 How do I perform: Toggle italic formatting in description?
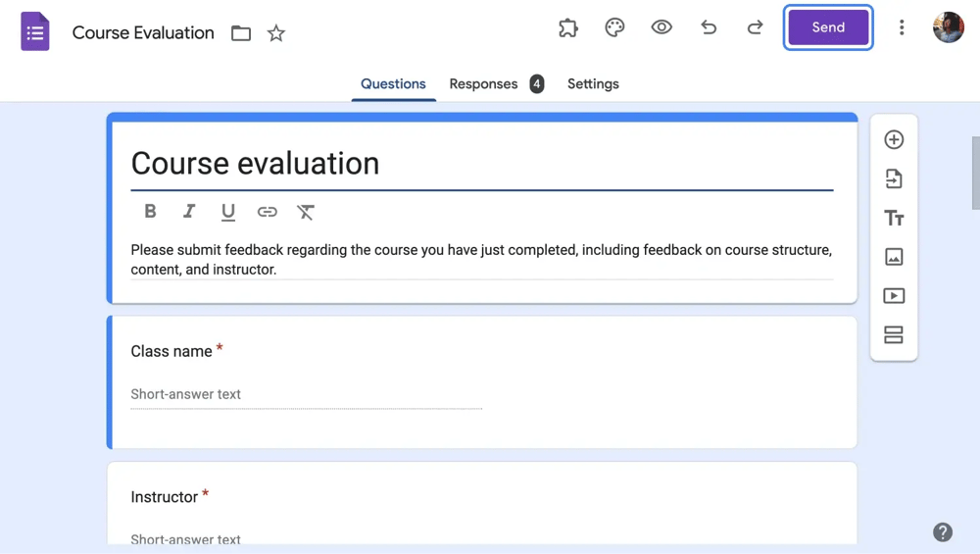click(x=189, y=211)
